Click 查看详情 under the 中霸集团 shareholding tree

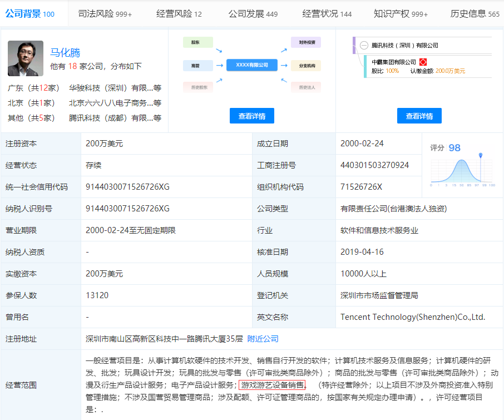click(x=419, y=116)
